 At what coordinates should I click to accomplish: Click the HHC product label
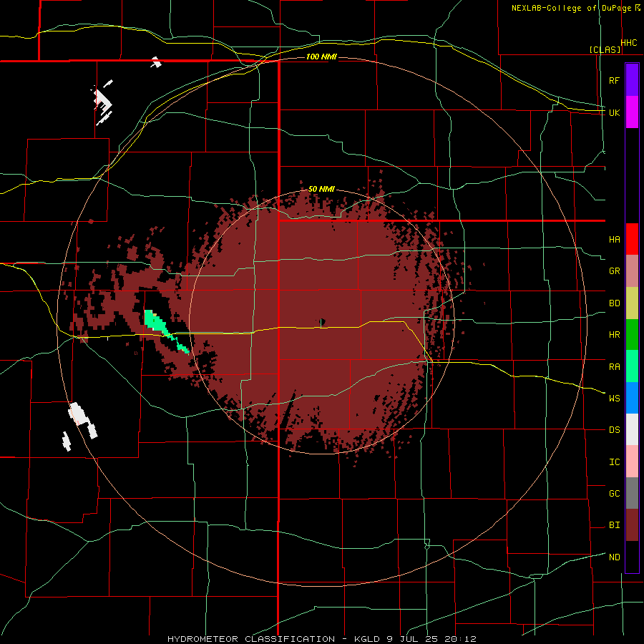click(x=629, y=43)
